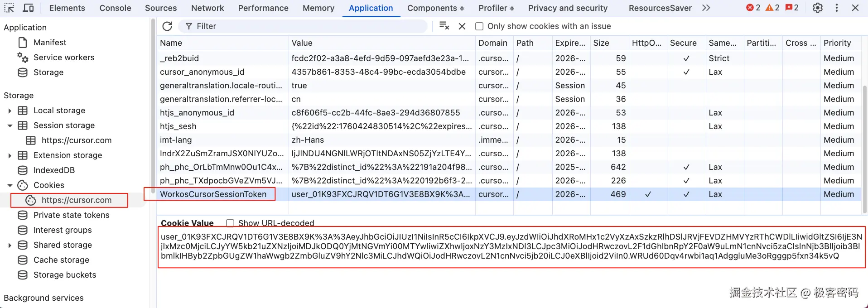
Task: Select IndexedDB in the sidebar
Action: (54, 170)
